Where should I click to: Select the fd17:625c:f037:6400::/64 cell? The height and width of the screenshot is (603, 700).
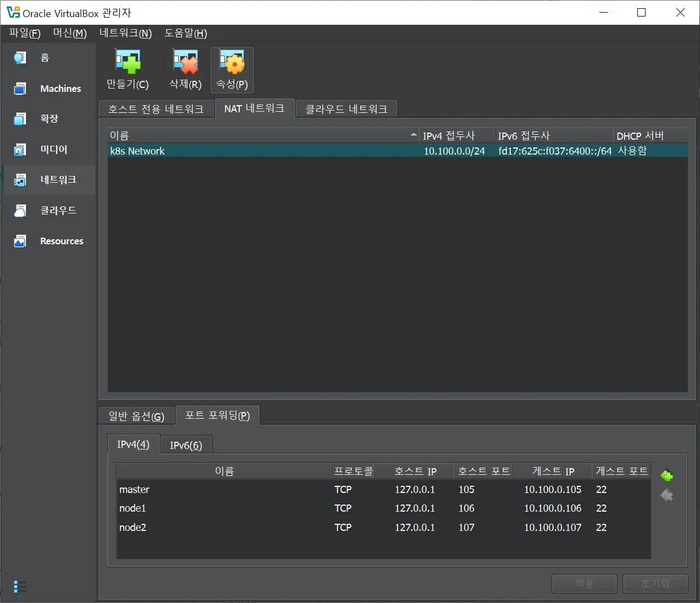point(555,151)
